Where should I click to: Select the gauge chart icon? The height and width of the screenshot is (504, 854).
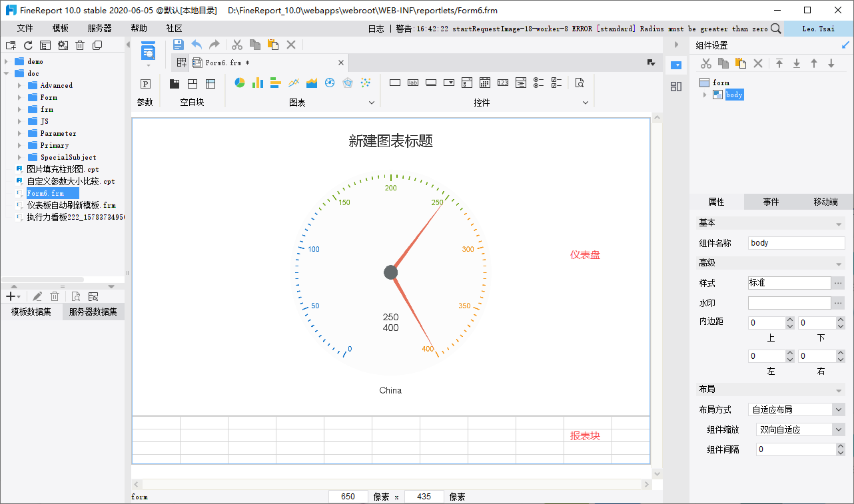[x=329, y=83]
